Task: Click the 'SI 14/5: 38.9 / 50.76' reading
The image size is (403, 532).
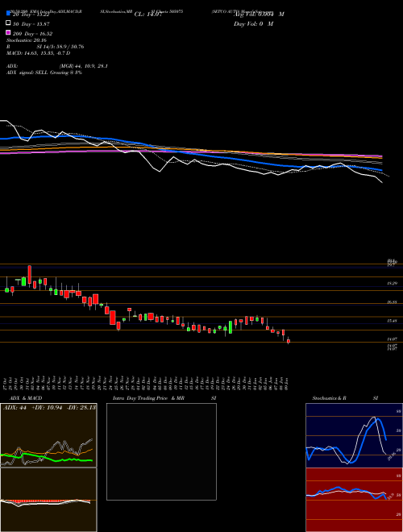Action: 60,47
